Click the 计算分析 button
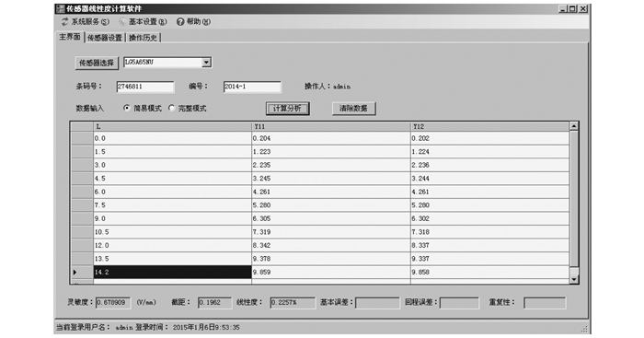The width and height of the screenshot is (644, 338). 287,109
